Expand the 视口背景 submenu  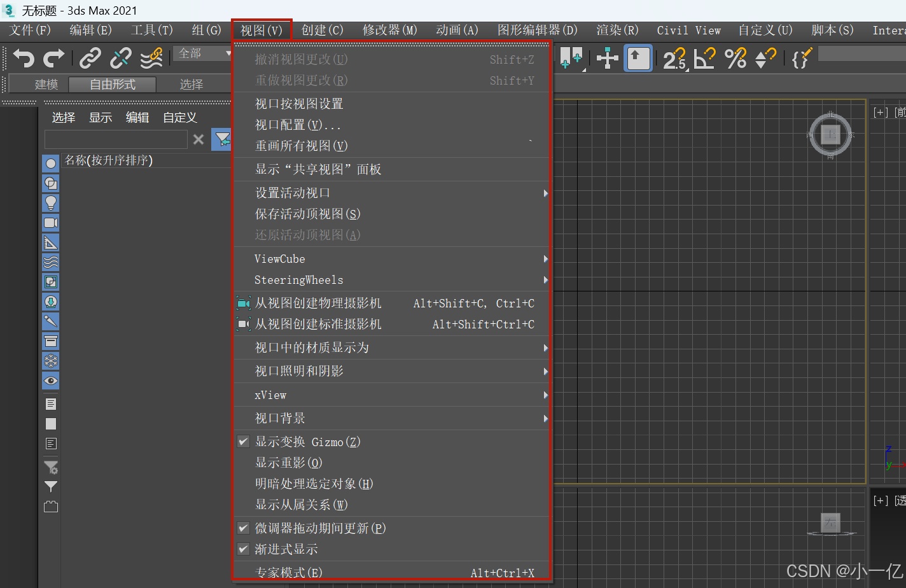point(391,419)
